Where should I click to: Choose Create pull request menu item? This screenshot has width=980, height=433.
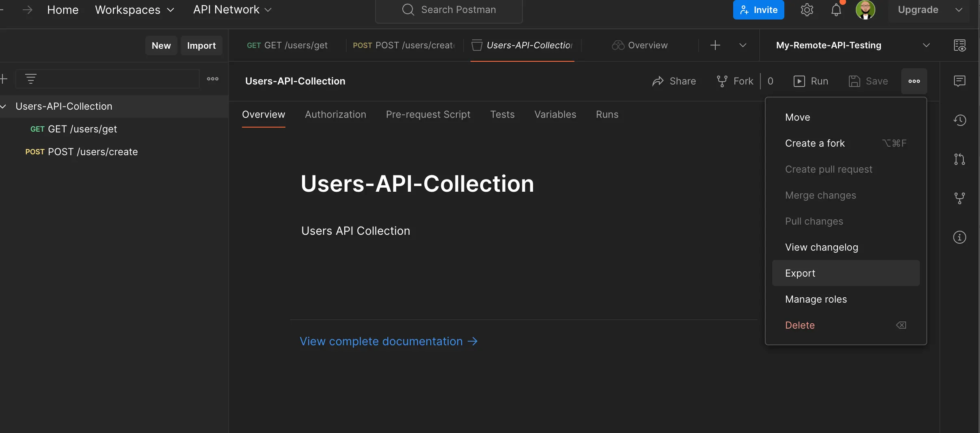coord(846,169)
